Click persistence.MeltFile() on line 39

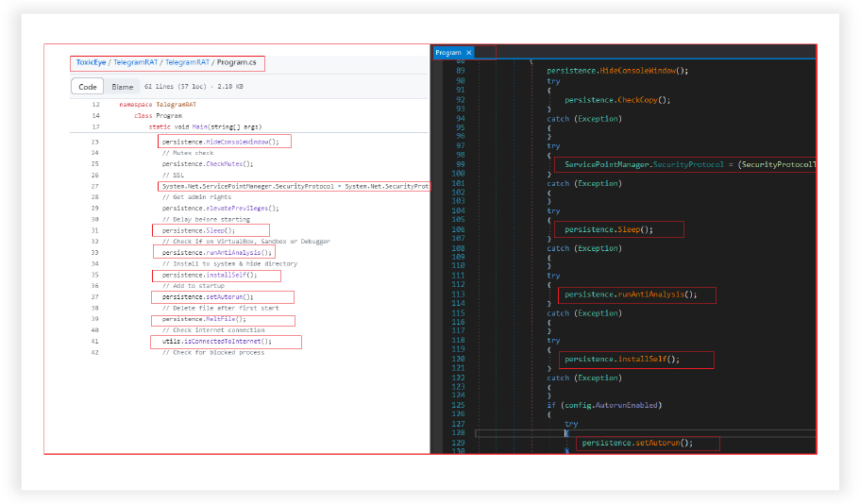[204, 319]
